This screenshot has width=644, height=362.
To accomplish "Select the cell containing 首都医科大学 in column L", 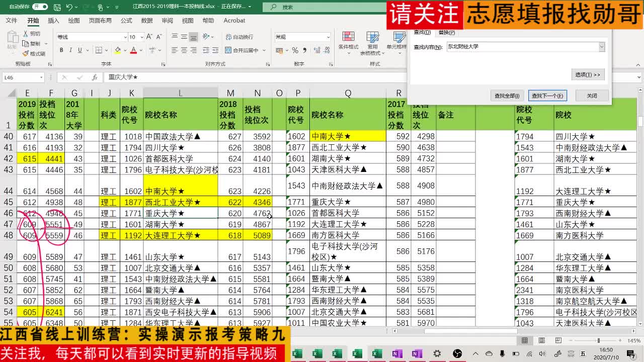I will click(181, 158).
